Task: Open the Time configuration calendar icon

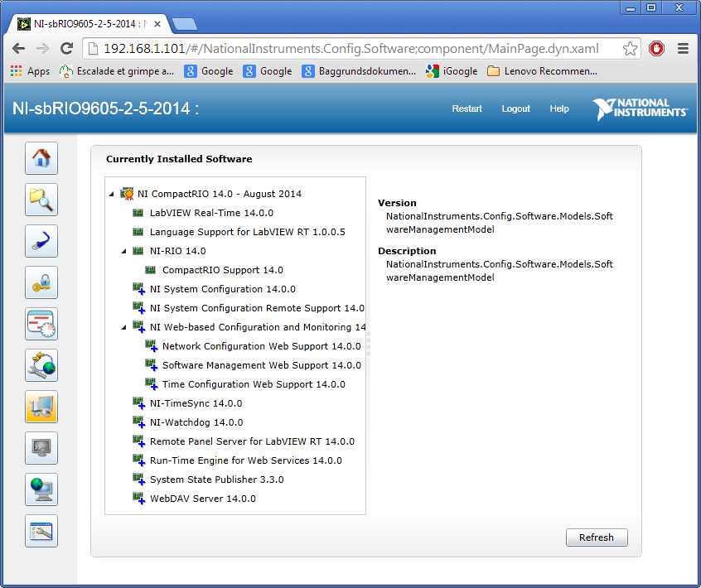Action: (41, 324)
